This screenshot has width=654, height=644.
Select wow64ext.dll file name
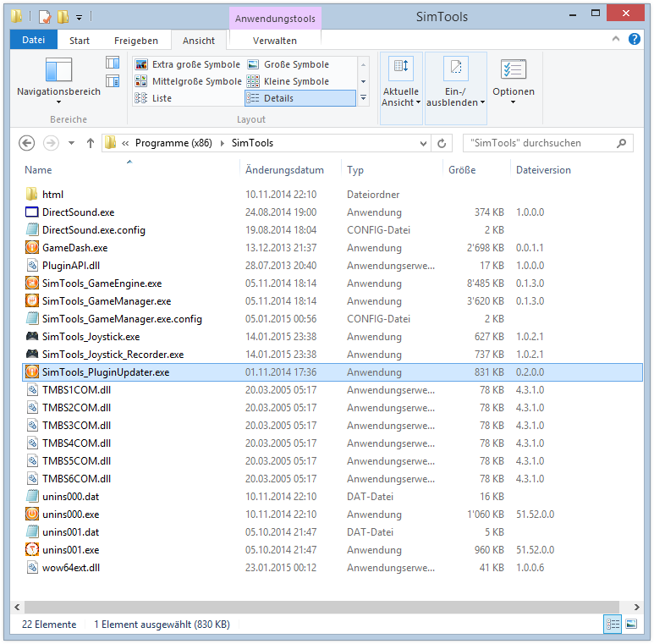tap(71, 568)
